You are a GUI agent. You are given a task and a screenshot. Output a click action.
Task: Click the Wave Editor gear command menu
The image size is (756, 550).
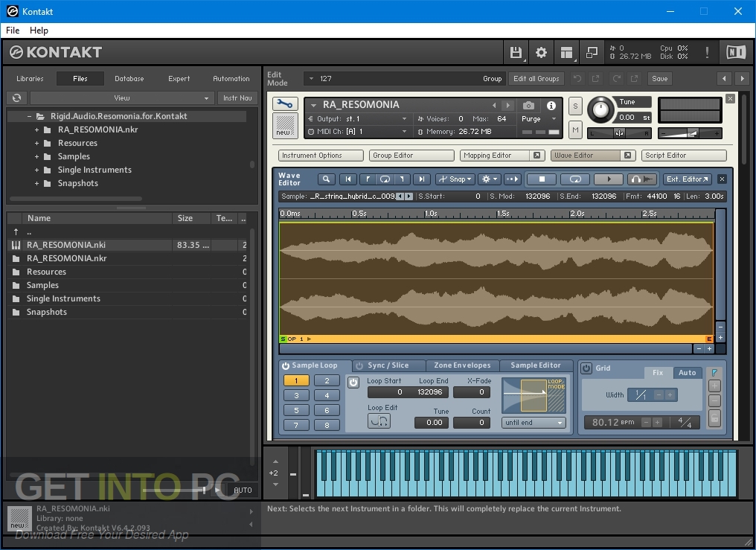(x=490, y=179)
